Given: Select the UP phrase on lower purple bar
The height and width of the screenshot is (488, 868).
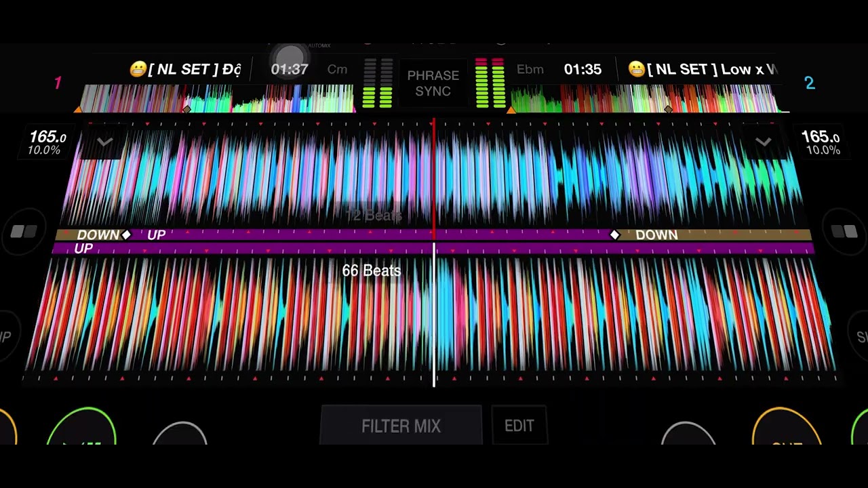Looking at the screenshot, I should pos(83,249).
